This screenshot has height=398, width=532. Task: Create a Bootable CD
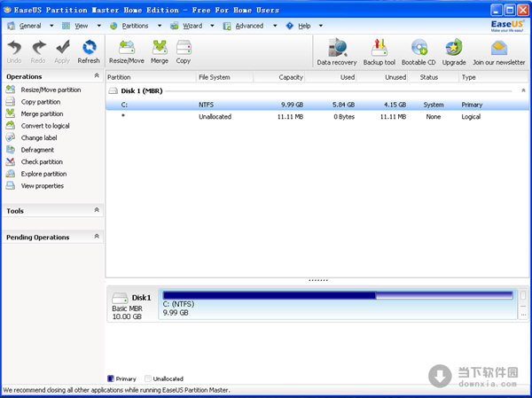tap(419, 52)
